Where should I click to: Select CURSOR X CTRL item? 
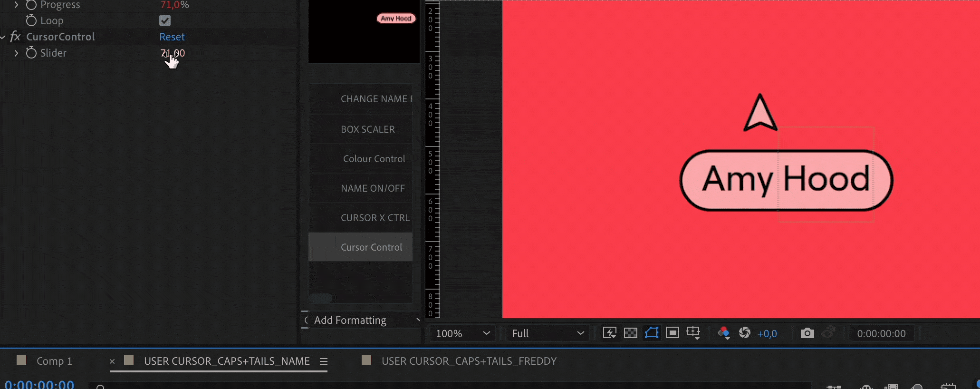(x=361, y=218)
